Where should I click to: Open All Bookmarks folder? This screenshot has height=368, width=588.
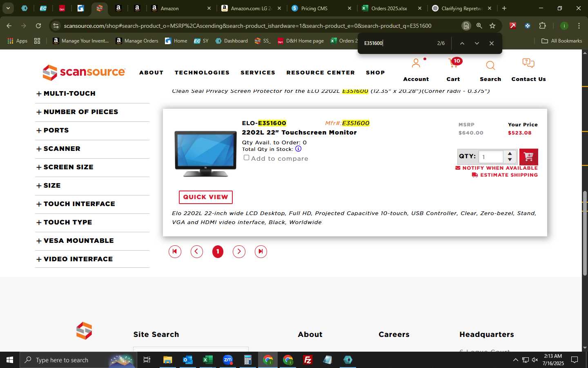pos(561,41)
